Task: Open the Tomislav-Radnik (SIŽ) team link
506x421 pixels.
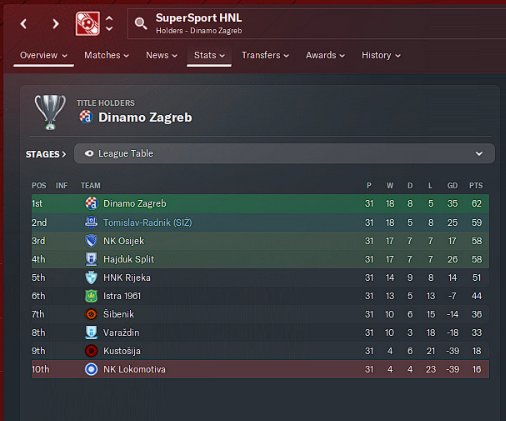Action: point(147,223)
